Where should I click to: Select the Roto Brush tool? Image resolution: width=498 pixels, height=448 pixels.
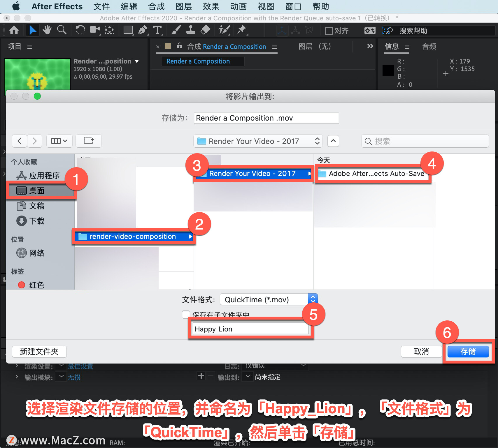(224, 30)
